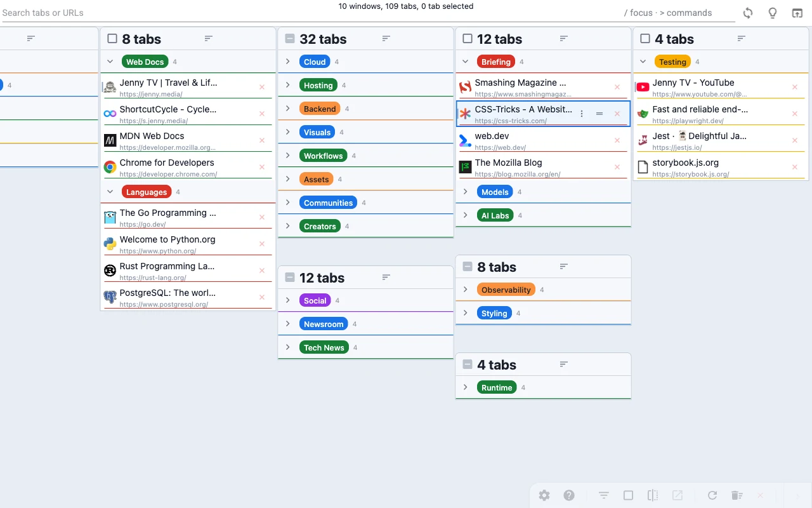Click the Tech News group label

324,347
